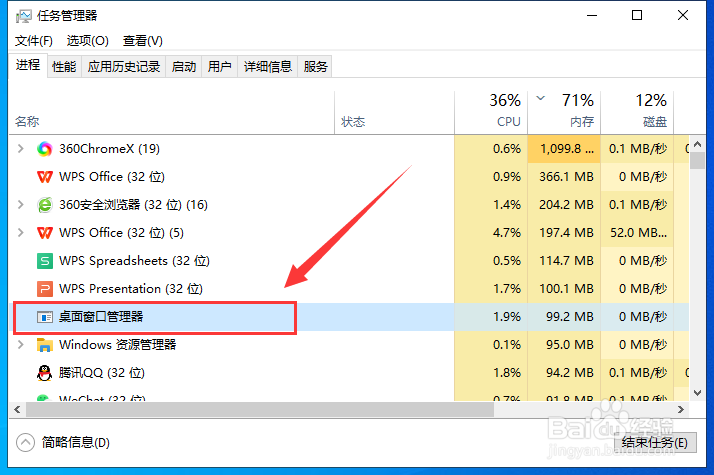Sort by the 36% CPU column header

point(491,113)
